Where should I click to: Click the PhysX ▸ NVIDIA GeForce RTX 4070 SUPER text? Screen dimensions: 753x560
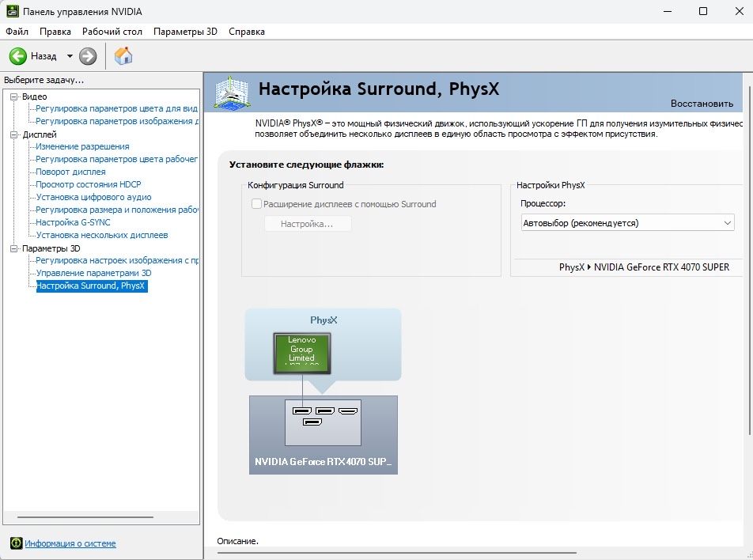644,267
